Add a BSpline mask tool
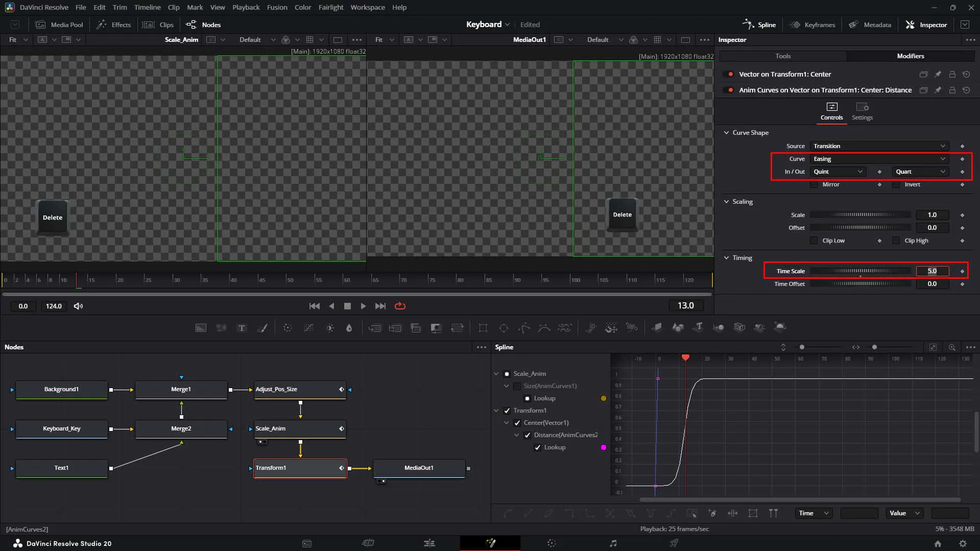Viewport: 980px width, 551px height. [544, 328]
